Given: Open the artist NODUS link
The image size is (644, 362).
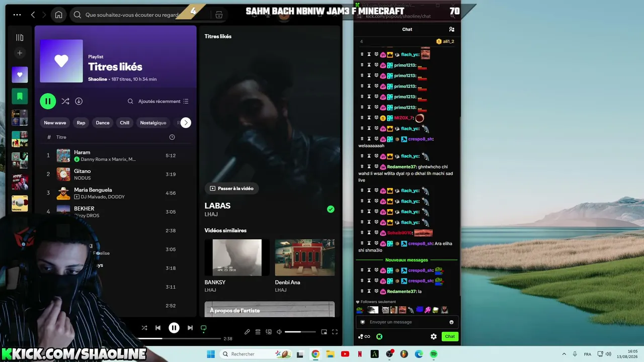Looking at the screenshot, I should tap(83, 178).
